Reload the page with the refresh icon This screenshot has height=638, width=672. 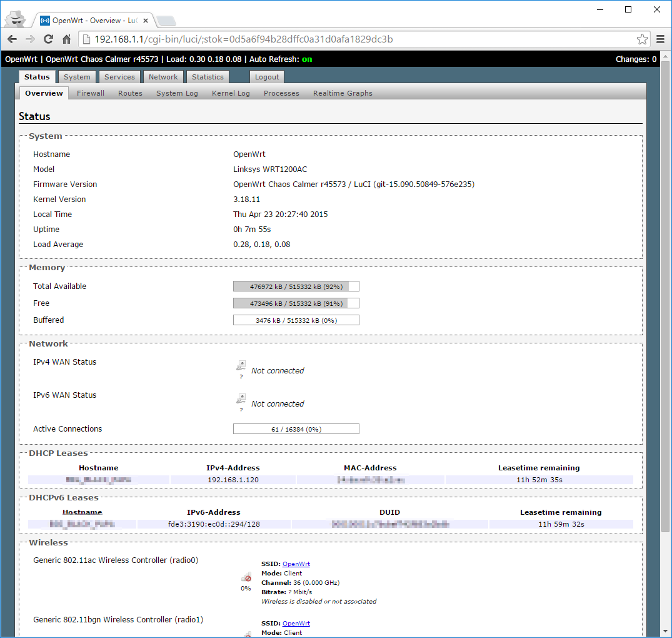point(48,39)
